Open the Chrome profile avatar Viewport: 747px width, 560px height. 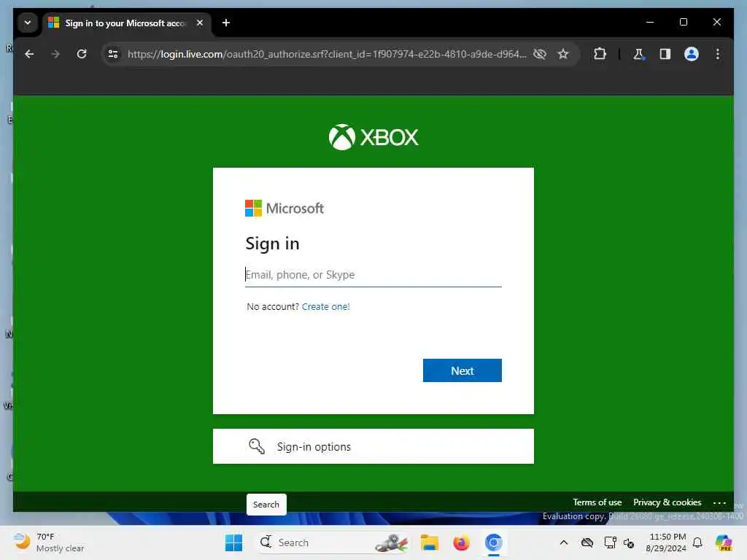692,54
